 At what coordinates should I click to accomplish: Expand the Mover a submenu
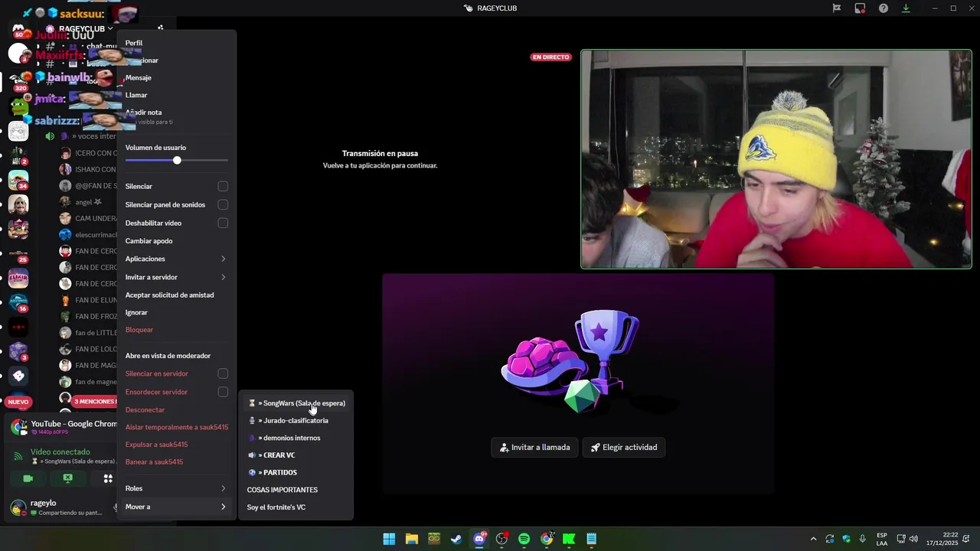click(176, 507)
